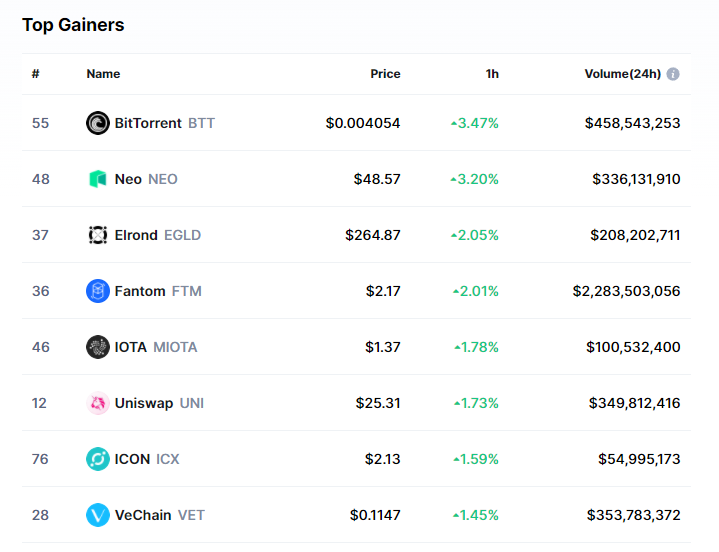Sort table by 1h change header
Image resolution: width=719 pixels, height=552 pixels.
tap(492, 74)
